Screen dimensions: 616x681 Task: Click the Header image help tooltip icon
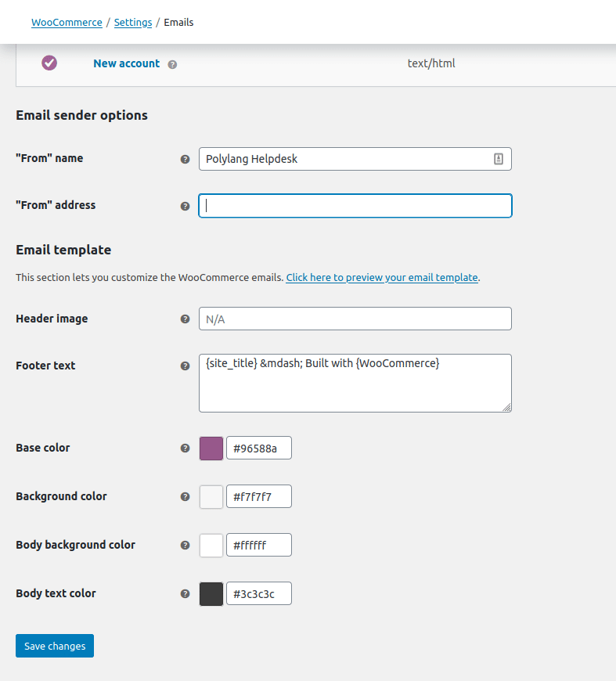185,319
